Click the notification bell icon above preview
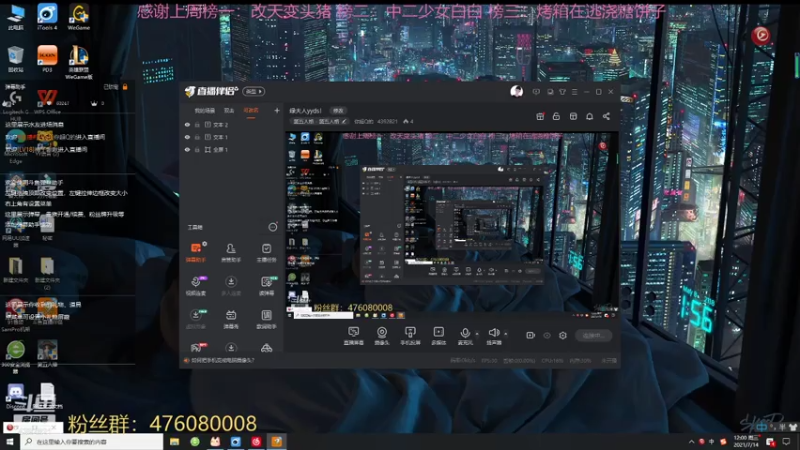This screenshot has width=800, height=450. [x=589, y=116]
